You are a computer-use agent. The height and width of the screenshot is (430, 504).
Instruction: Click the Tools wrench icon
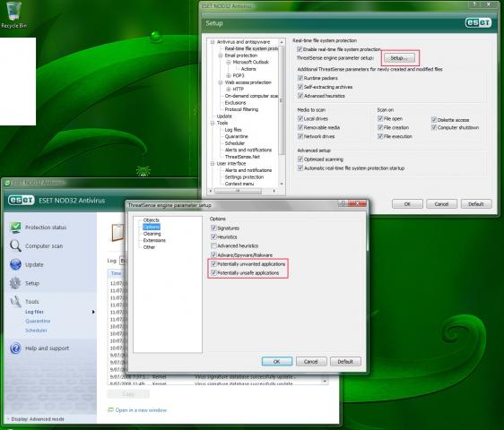[x=15, y=302]
